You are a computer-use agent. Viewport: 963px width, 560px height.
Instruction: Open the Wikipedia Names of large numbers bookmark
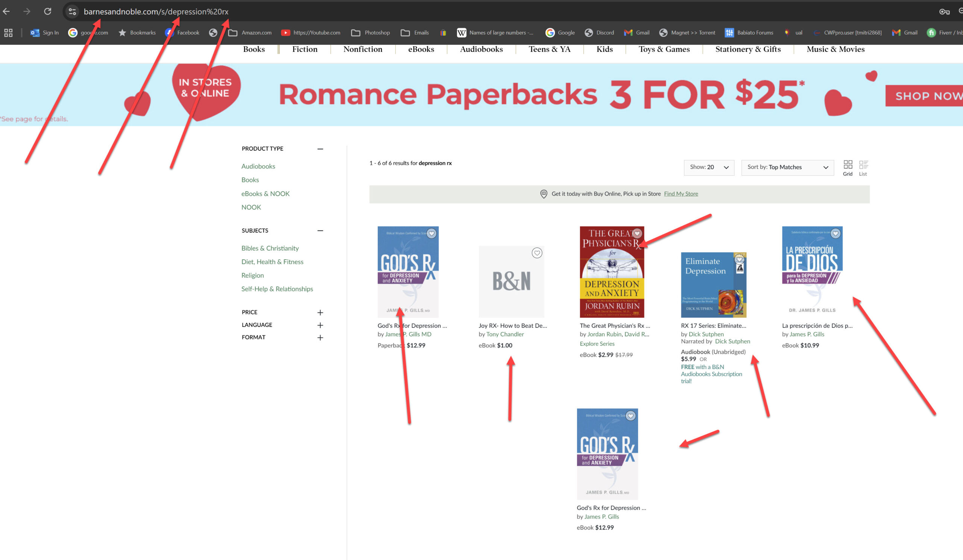tap(495, 33)
